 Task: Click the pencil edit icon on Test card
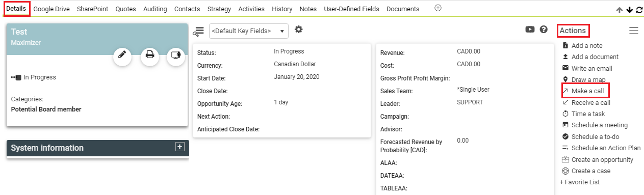[x=122, y=55]
